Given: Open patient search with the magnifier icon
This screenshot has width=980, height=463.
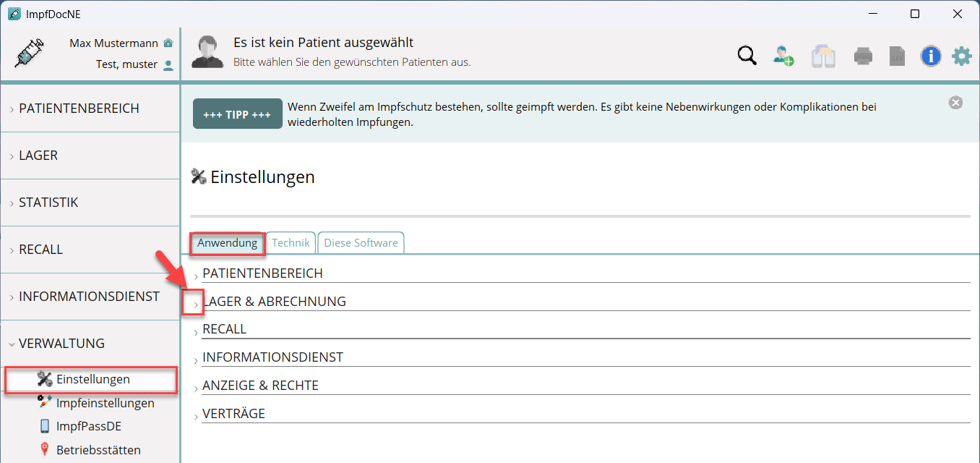Looking at the screenshot, I should click(x=747, y=56).
